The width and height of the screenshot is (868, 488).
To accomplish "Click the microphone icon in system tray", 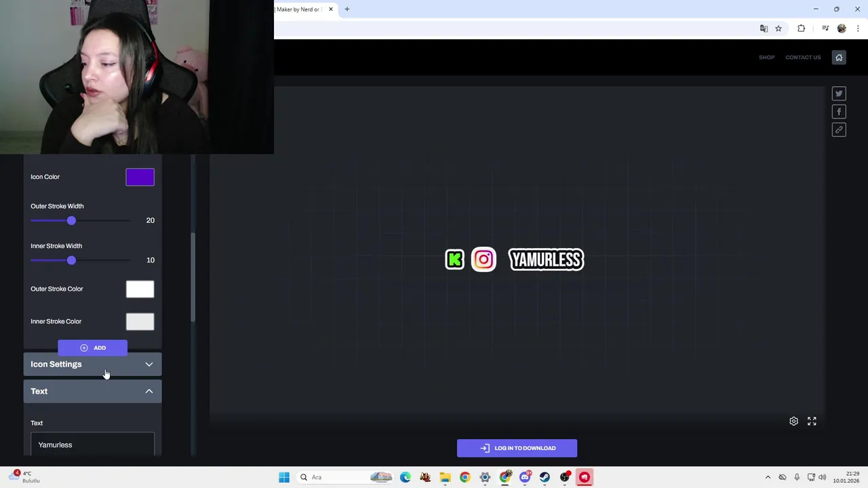I will tap(797, 477).
